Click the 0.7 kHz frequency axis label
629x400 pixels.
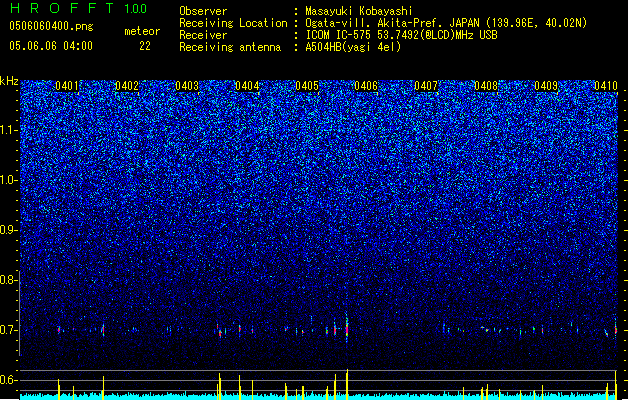coord(8,330)
